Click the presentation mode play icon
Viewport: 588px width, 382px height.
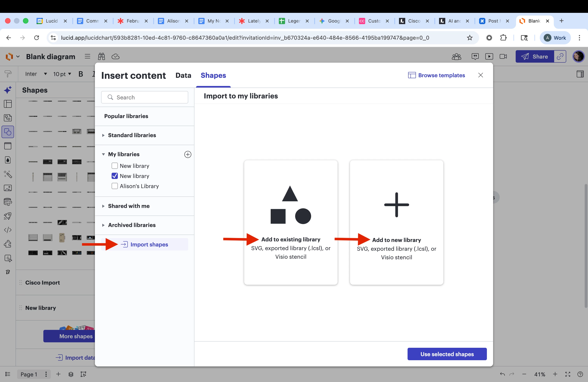click(489, 57)
